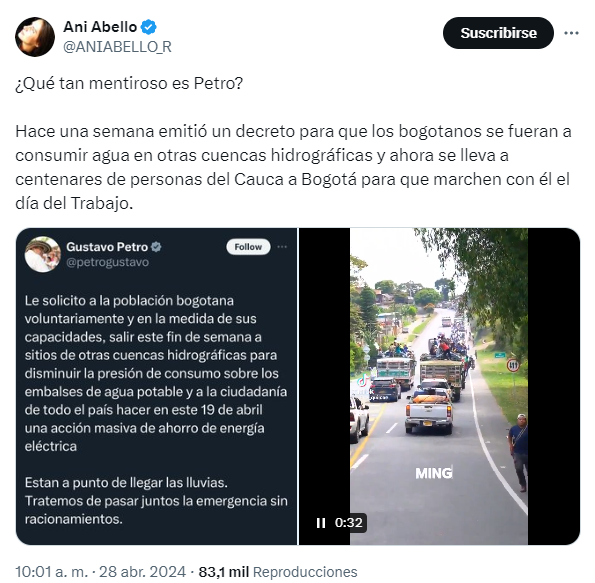Click the Follow button in Petro's tweet image
Image resolution: width=595 pixels, height=583 pixels.
click(x=248, y=247)
